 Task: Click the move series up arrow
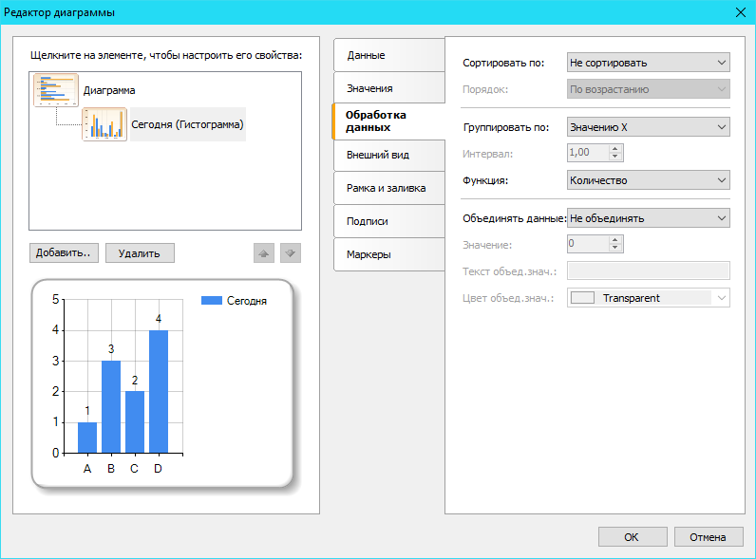264,253
